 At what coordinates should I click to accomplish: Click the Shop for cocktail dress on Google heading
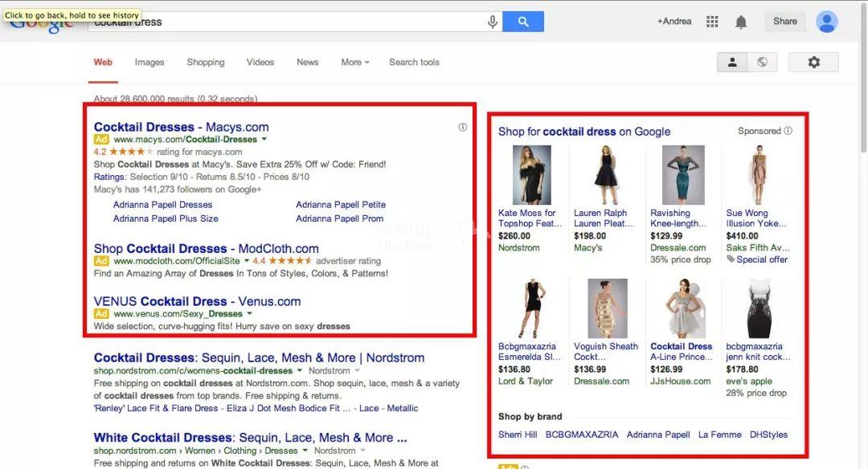tap(584, 132)
